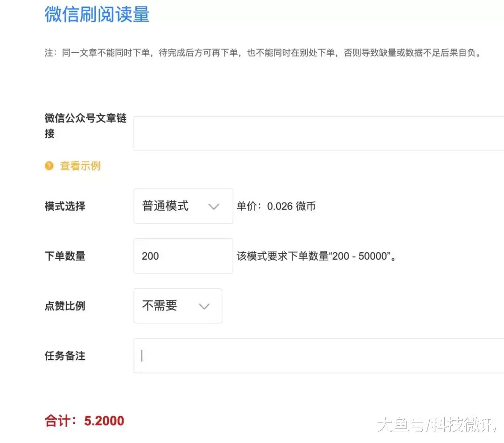
Task: Click the 下单数量 field showing 200
Action: [183, 256]
